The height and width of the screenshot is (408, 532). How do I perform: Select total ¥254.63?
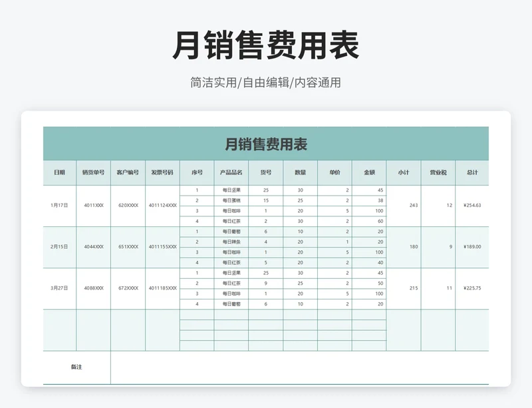point(472,206)
